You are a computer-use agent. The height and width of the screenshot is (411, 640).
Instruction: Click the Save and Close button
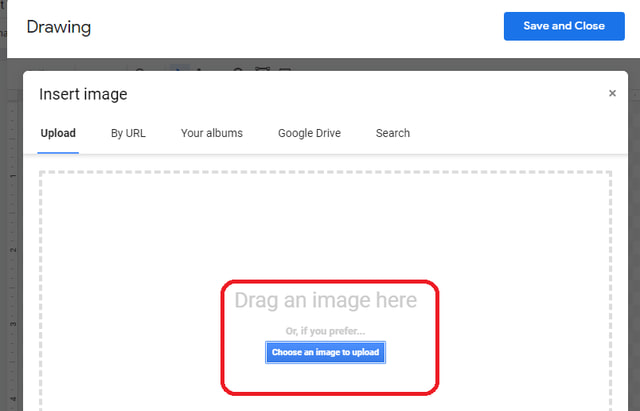pos(564,26)
